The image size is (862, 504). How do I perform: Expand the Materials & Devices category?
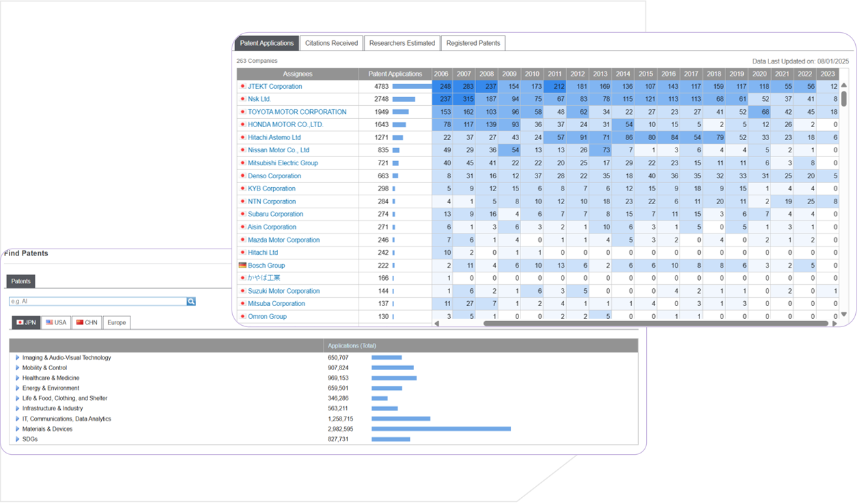18,430
